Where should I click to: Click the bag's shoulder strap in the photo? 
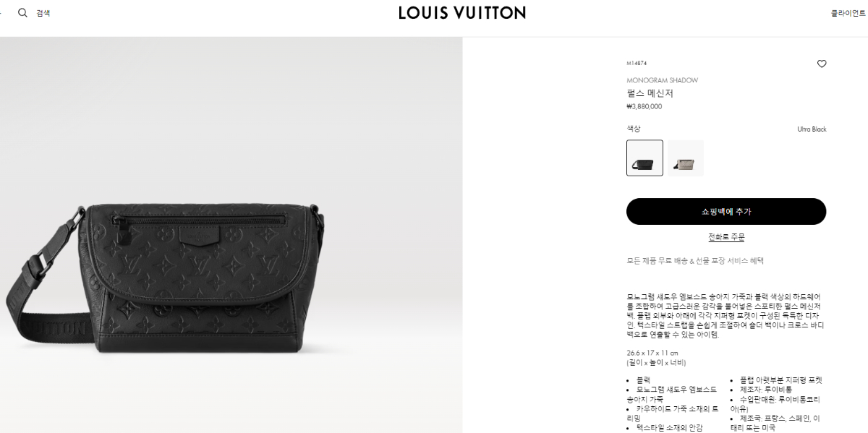43,289
